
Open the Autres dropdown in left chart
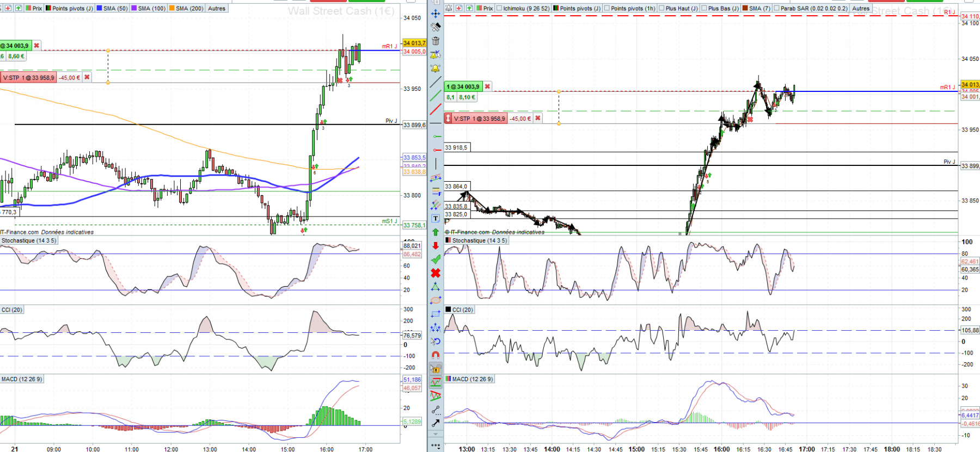click(217, 8)
